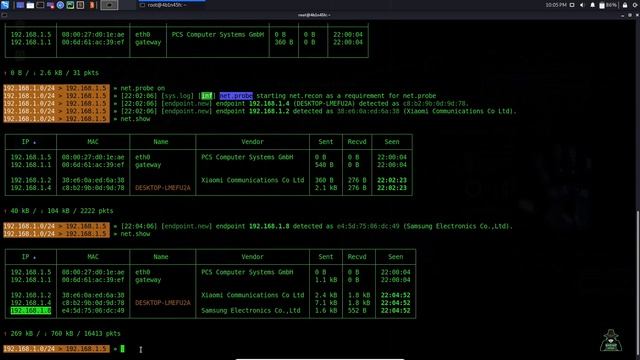Launch the green app icon in the panel
Screen dimensions: 640x360
click(x=70, y=5)
